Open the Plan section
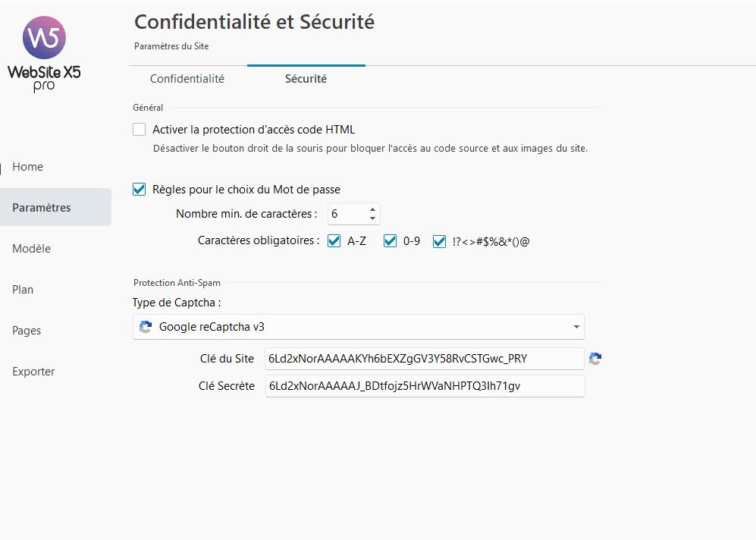The width and height of the screenshot is (756, 540). [23, 290]
